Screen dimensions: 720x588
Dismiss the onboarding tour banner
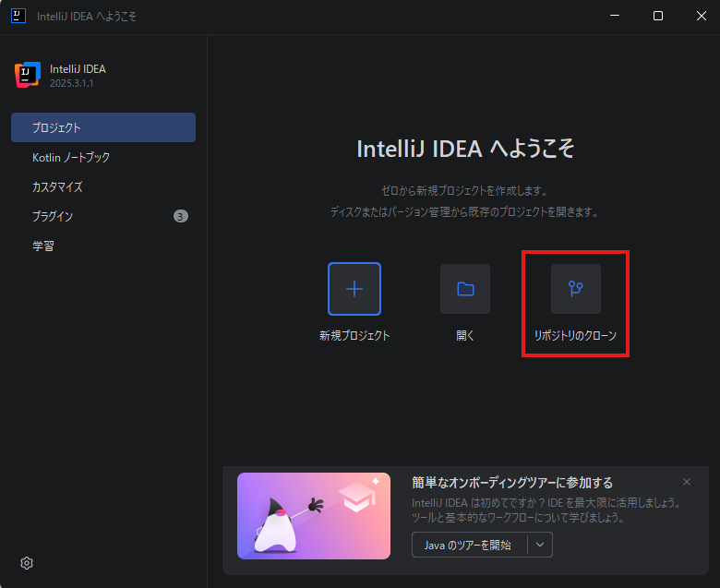pyautogui.click(x=686, y=482)
